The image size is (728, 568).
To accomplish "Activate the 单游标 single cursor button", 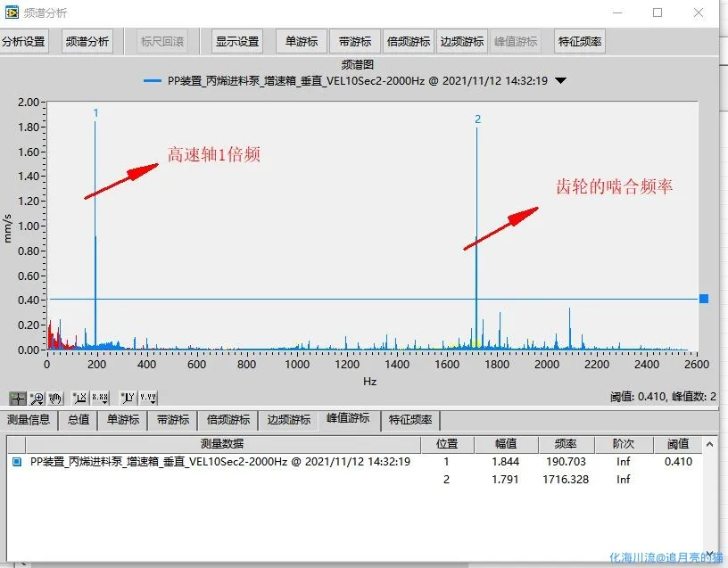I will pyautogui.click(x=302, y=42).
